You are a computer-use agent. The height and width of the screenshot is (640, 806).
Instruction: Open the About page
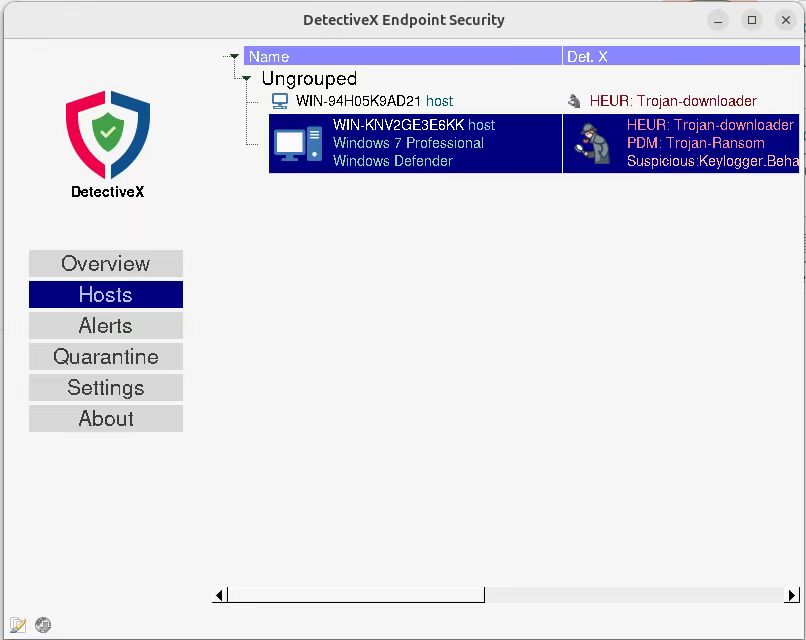(106, 419)
